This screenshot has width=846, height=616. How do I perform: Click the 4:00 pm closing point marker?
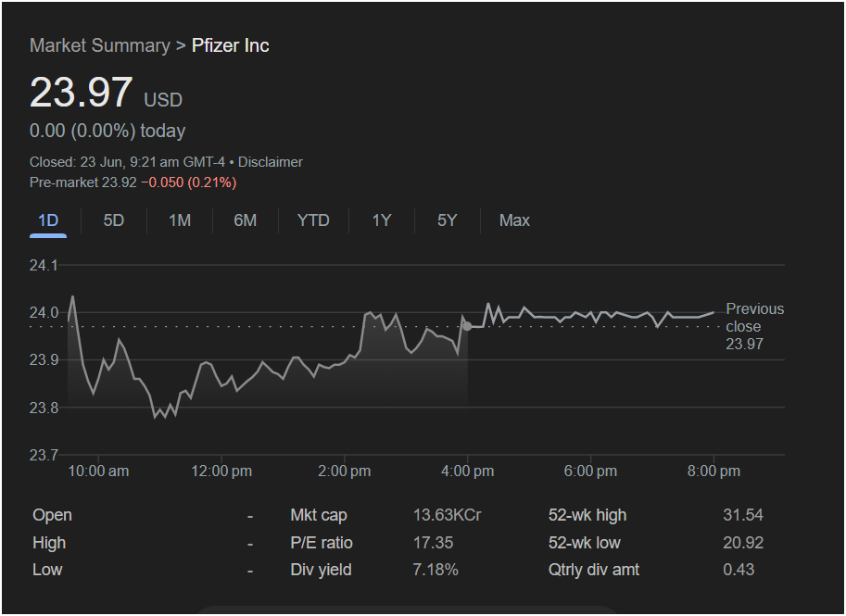click(x=467, y=326)
